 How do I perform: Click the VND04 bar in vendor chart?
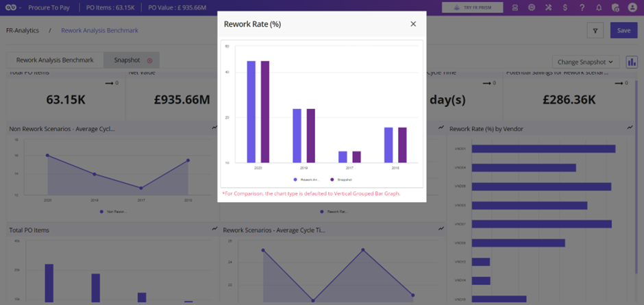[523, 168]
